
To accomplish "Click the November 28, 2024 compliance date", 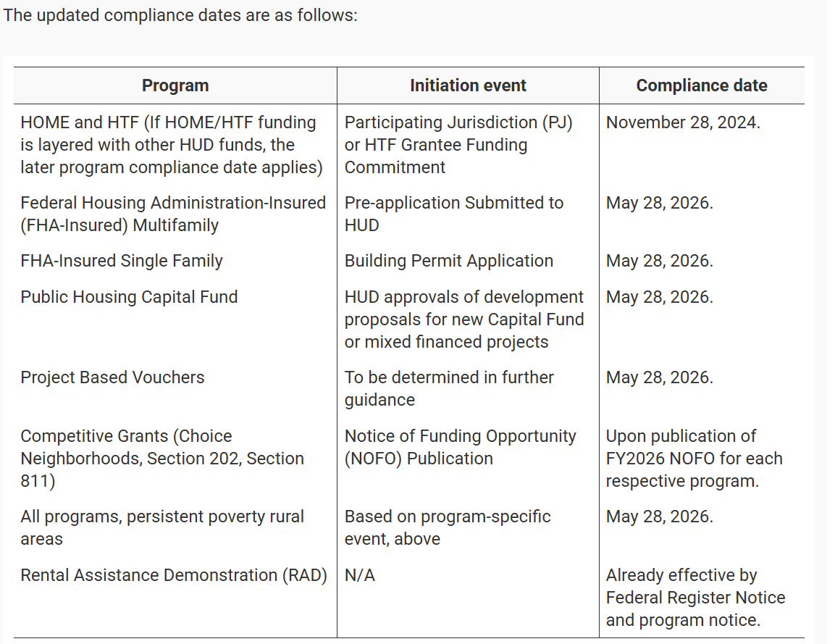I will pos(683,122).
